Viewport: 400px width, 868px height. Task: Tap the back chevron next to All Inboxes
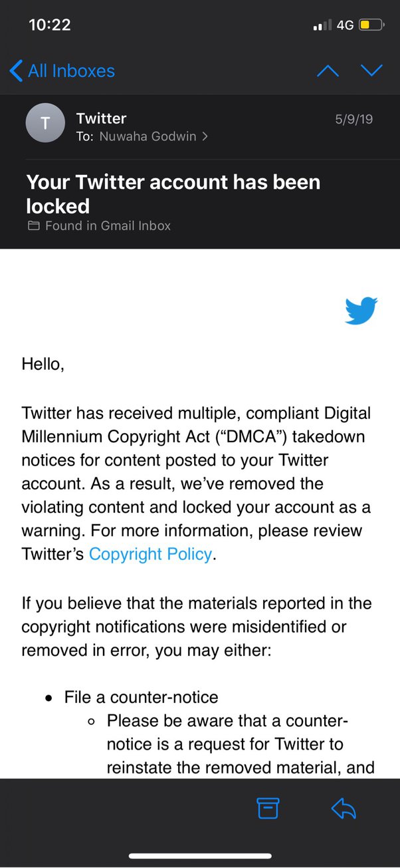tap(15, 70)
